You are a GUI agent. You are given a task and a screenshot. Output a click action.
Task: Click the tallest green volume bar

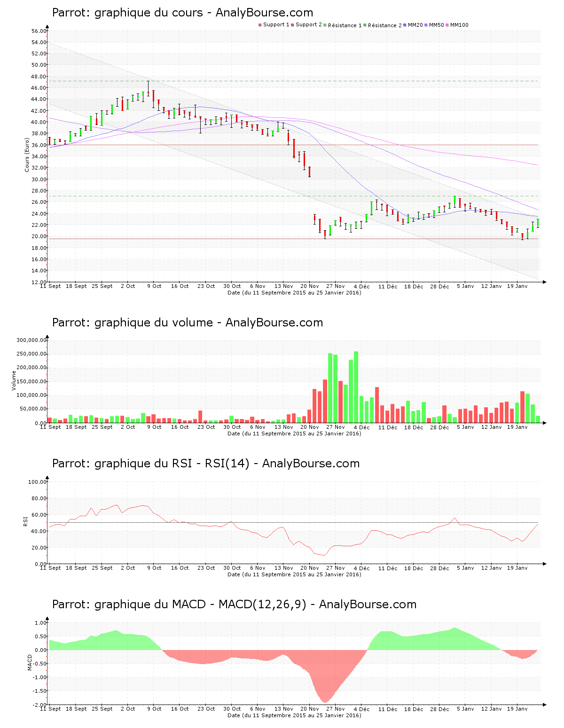pos(356,387)
